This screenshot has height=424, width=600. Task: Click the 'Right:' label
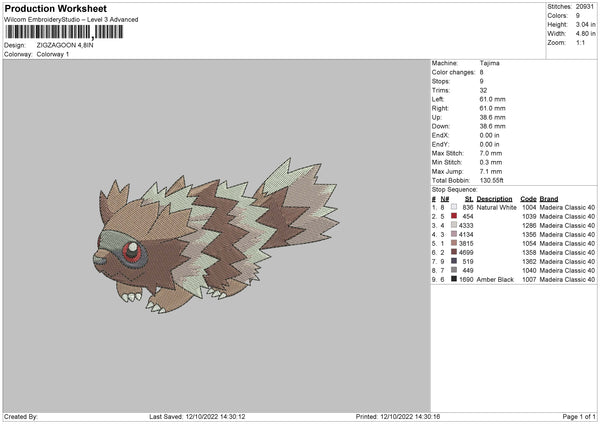tap(440, 108)
